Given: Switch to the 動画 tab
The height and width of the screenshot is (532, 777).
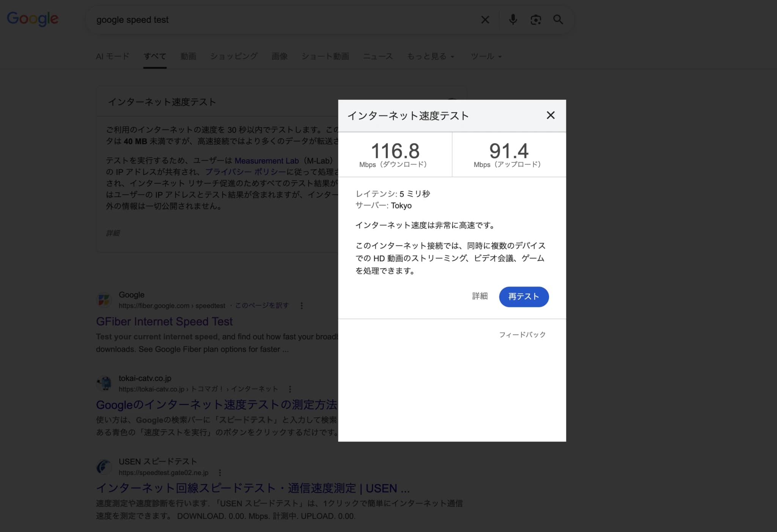Looking at the screenshot, I should [x=189, y=57].
